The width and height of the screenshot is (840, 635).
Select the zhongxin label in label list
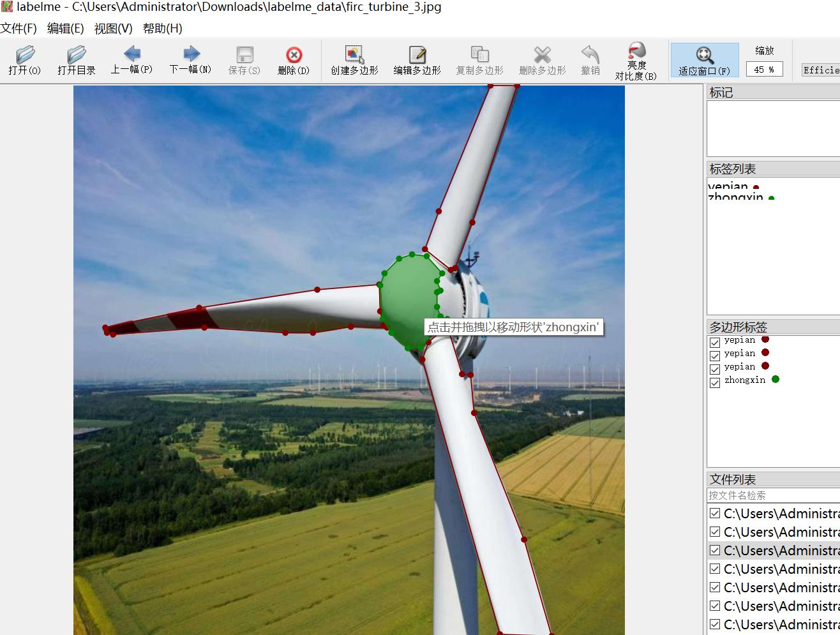pos(736,197)
